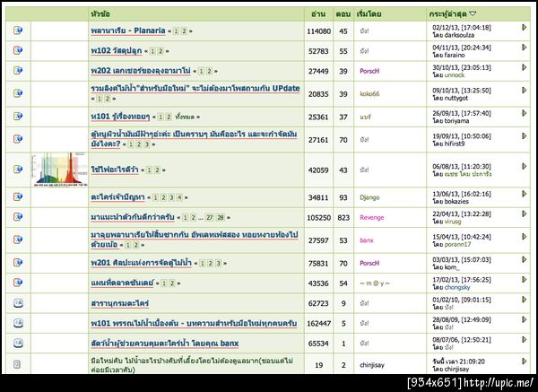The height and width of the screenshot is (392, 538).
Task: Jump to last post by chongsky arrow
Action: pos(524,279)
